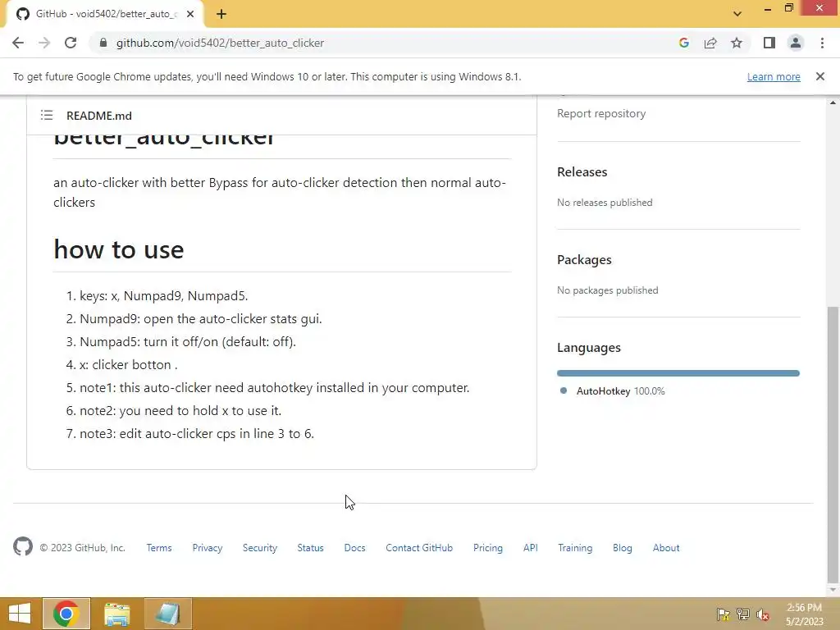
Task: Click the Languages heading
Action: [589, 348]
